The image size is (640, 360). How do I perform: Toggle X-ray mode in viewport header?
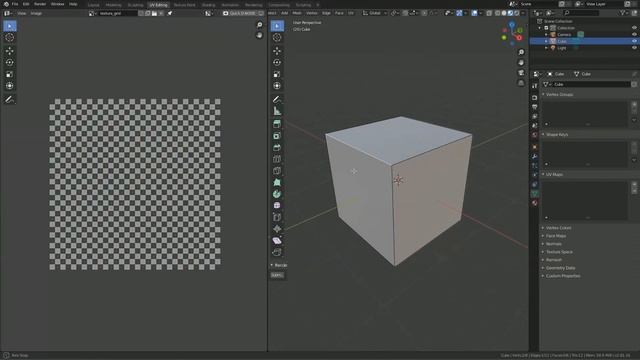point(489,13)
